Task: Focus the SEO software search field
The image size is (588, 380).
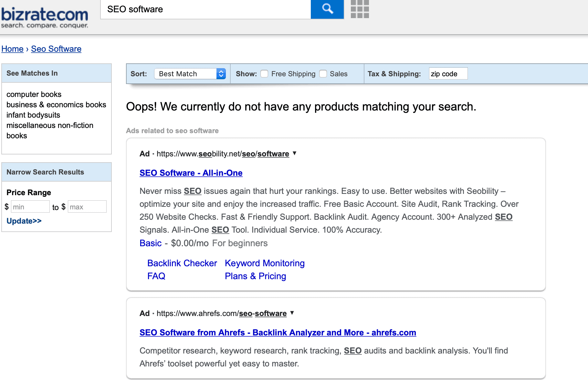Action: click(x=206, y=9)
